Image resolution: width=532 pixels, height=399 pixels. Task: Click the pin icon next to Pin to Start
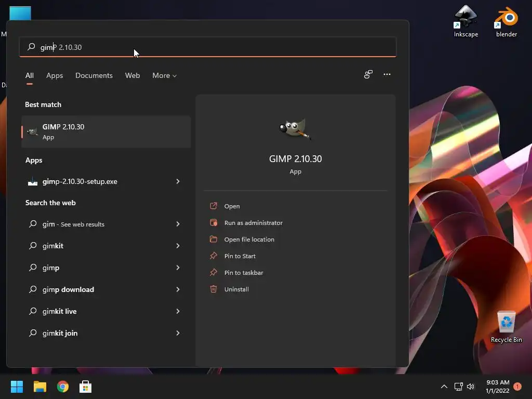tap(214, 256)
